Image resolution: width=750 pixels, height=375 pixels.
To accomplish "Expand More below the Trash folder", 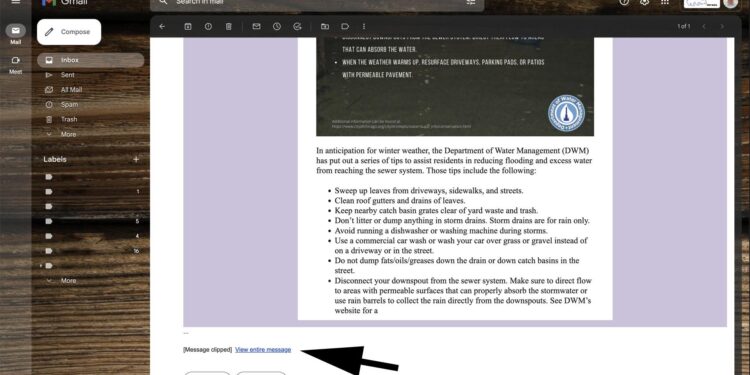I will tap(90, 134).
